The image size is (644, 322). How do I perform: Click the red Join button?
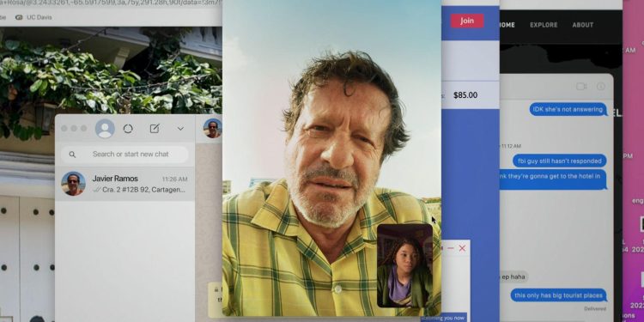pyautogui.click(x=467, y=21)
